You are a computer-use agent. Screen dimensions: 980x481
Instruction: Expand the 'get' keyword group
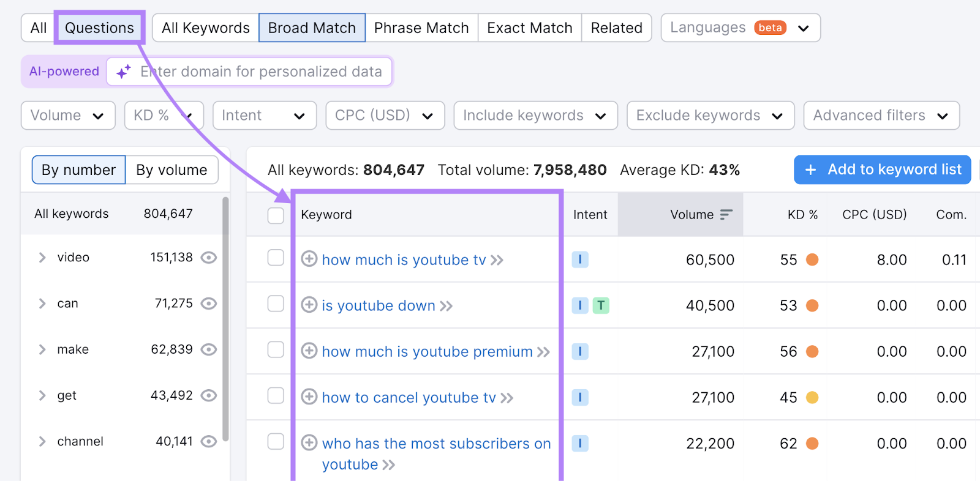pyautogui.click(x=42, y=395)
